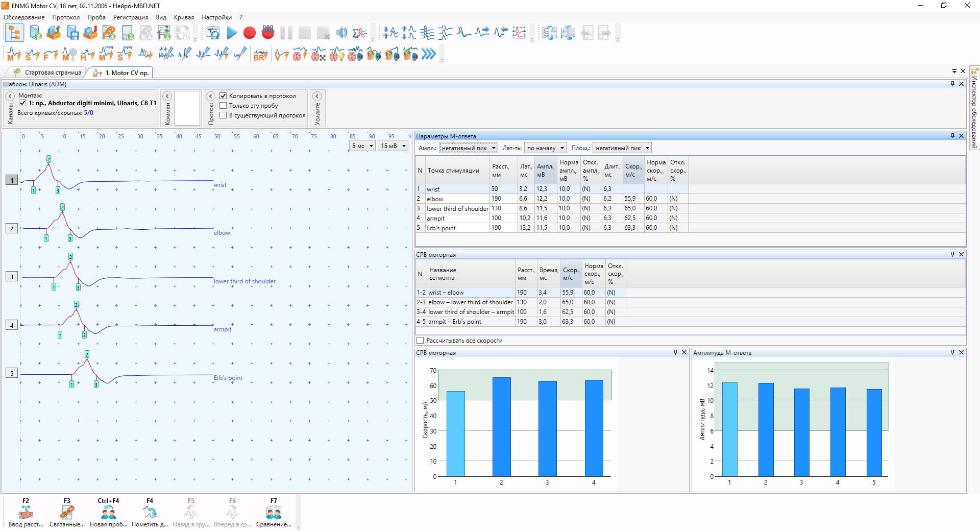This screenshot has width=980, height=531.
Task: Check 'В существующий протокол' option
Action: (x=223, y=115)
